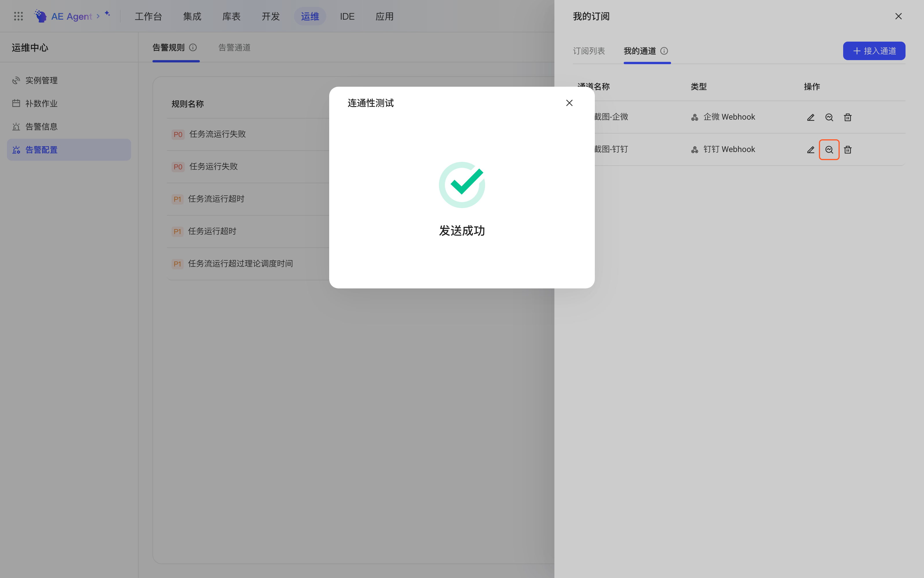Close the 连通性测试 dialog

569,103
